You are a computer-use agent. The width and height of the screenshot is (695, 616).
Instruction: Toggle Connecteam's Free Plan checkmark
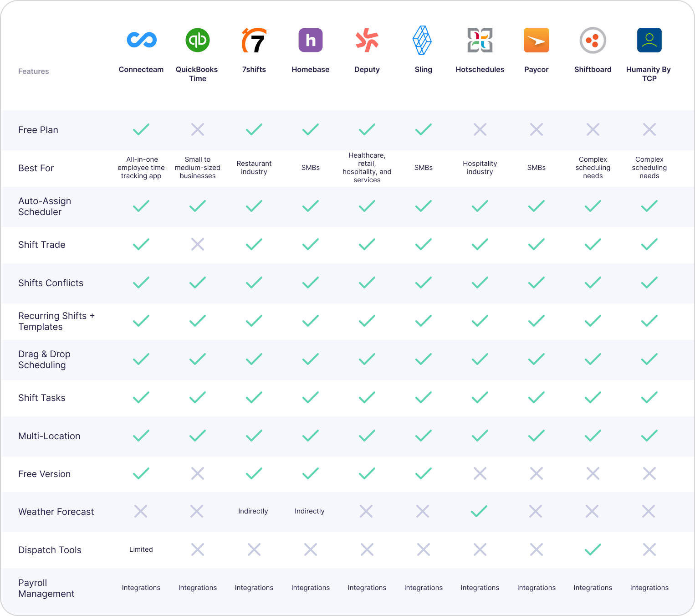[x=141, y=129]
